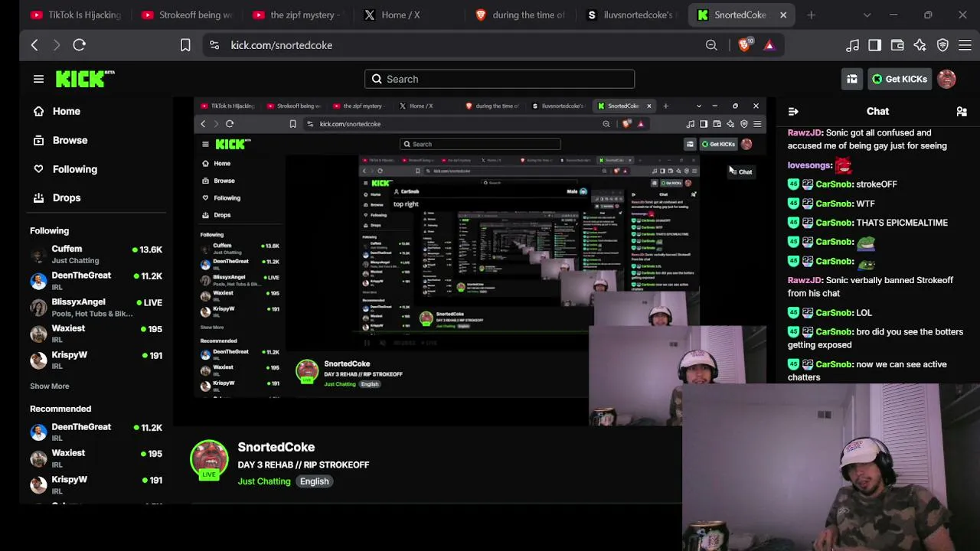Toggle the browser sidebar panel
The height and width of the screenshot is (551, 980).
[874, 45]
